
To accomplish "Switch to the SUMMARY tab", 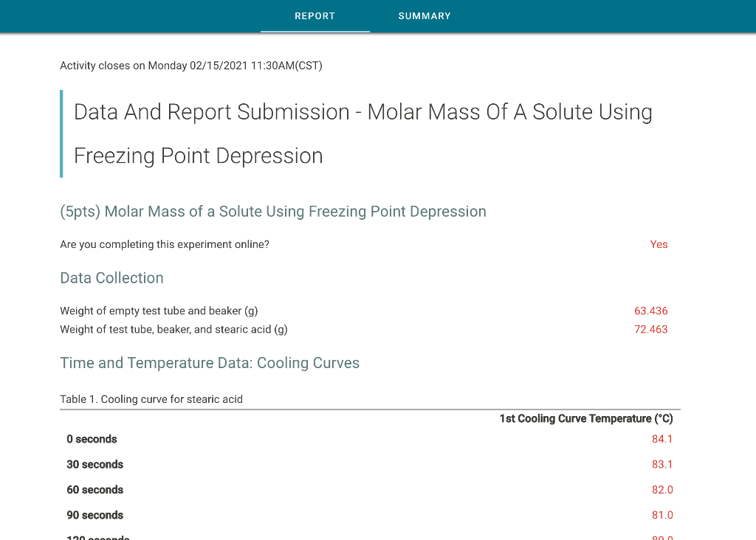I will [425, 15].
